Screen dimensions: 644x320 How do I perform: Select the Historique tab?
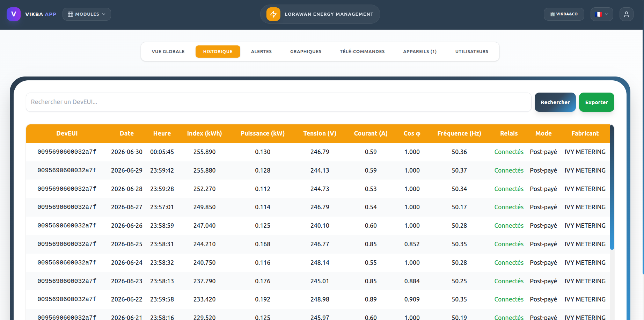click(218, 51)
